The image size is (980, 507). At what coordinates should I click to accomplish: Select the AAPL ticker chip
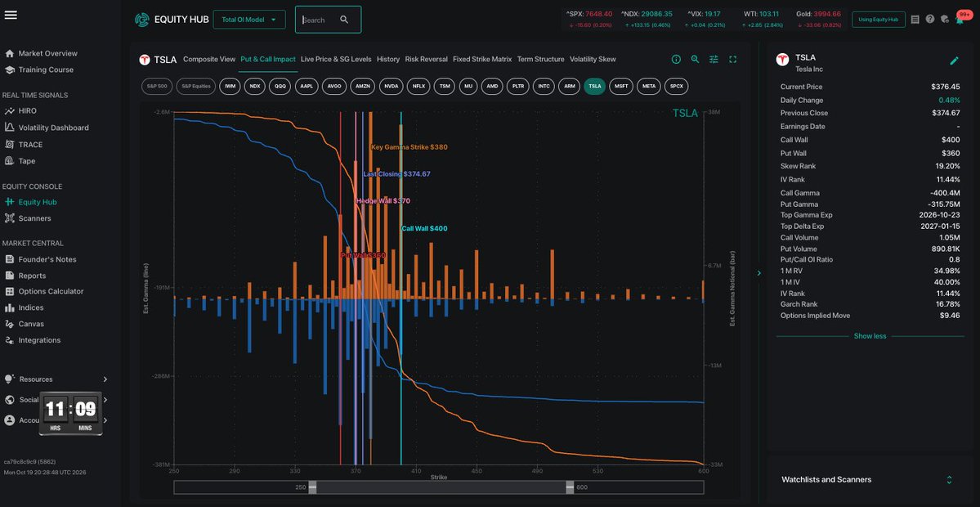coord(307,86)
